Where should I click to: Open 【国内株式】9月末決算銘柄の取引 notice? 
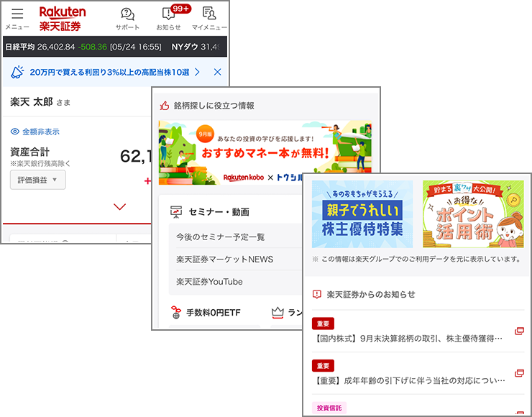408,339
